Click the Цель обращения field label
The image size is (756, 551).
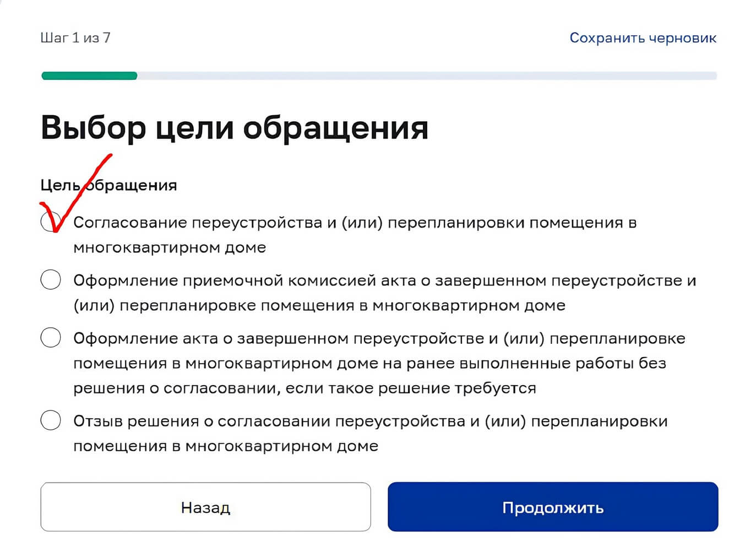108,185
